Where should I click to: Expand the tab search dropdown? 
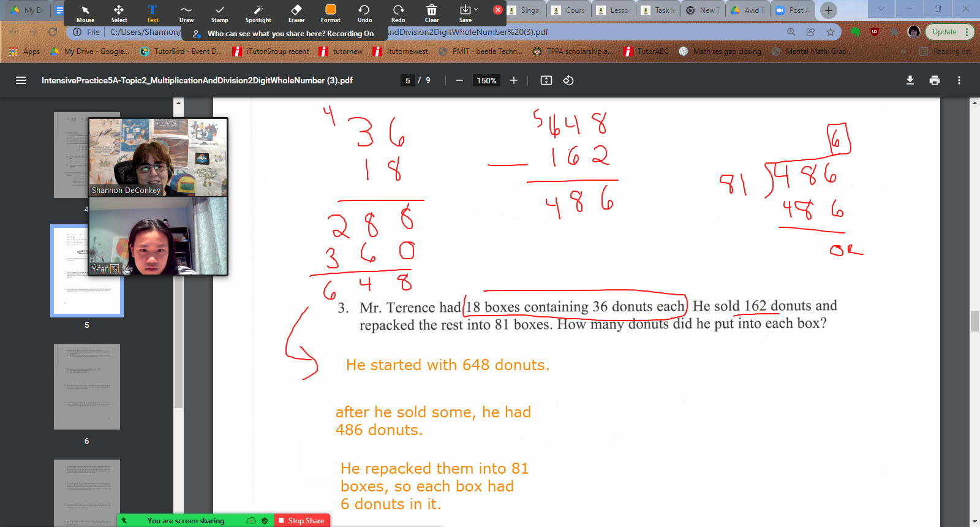(881, 9)
